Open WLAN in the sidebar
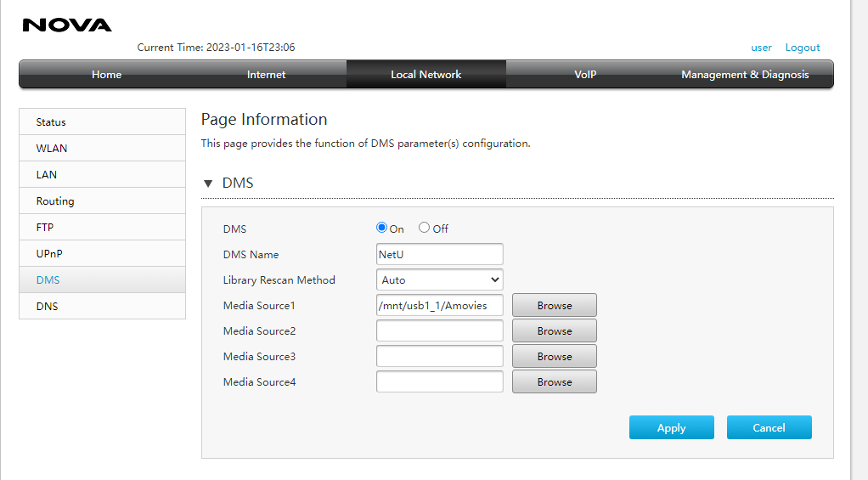868x480 pixels. pyautogui.click(x=103, y=149)
